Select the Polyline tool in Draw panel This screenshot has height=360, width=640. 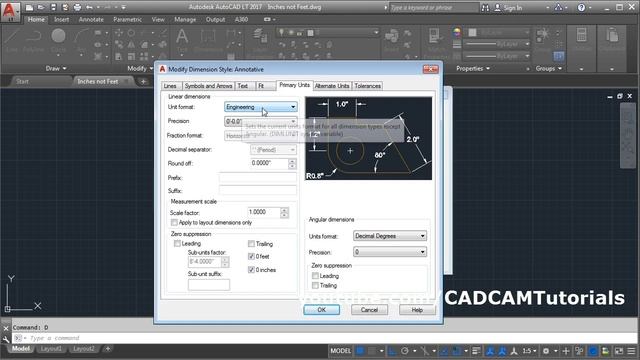pyautogui.click(x=33, y=40)
